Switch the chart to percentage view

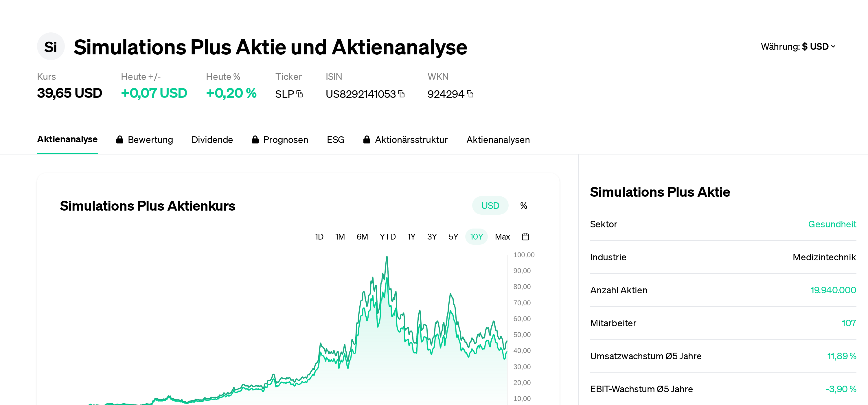point(523,205)
